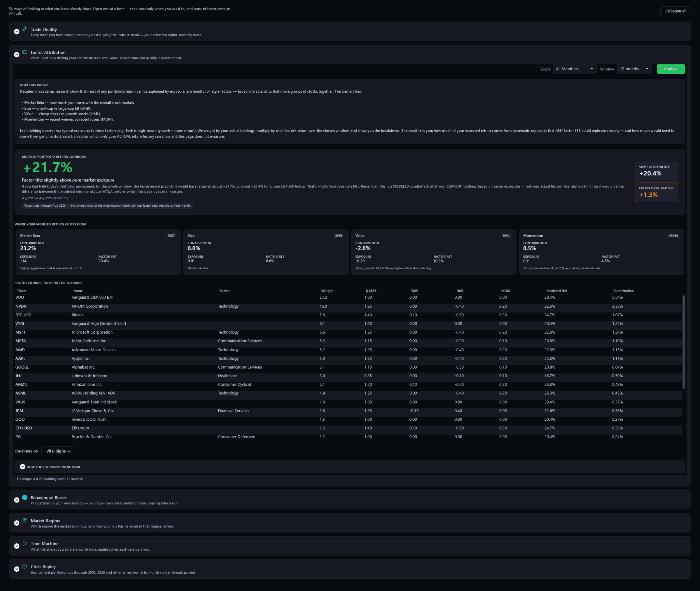The height and width of the screenshot is (591, 700).
Task: Click the Market Regime tower icon
Action: click(x=25, y=520)
